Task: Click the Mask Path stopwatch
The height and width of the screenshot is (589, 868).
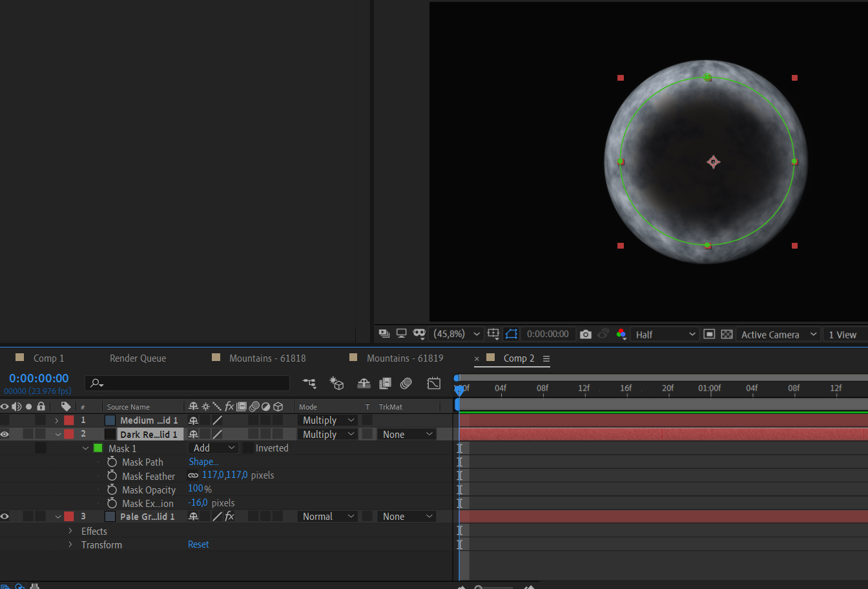Action: click(112, 462)
